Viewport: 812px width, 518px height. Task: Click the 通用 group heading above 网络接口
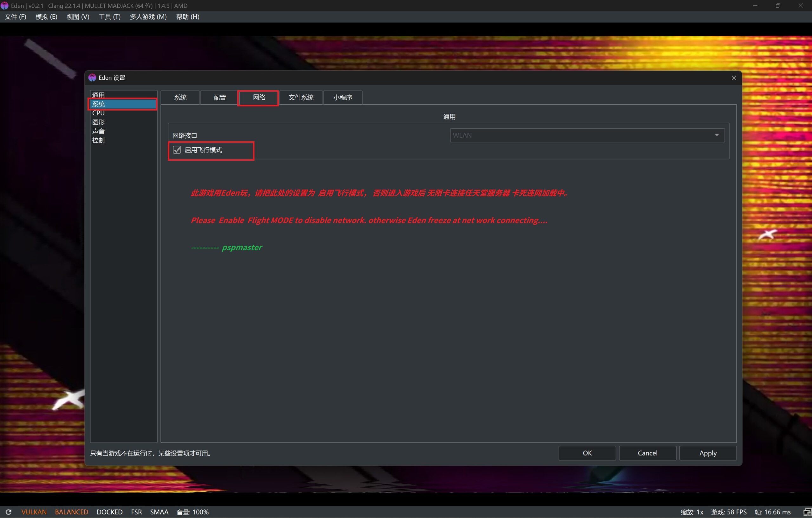pyautogui.click(x=449, y=117)
